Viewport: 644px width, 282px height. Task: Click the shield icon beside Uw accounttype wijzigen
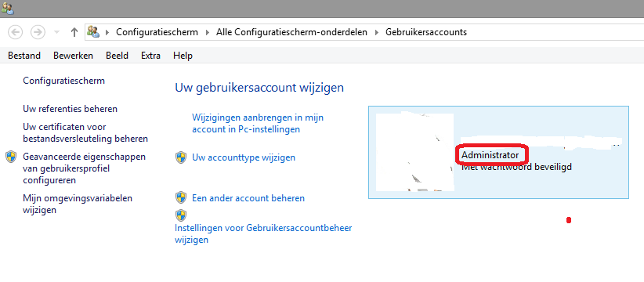tap(181, 157)
